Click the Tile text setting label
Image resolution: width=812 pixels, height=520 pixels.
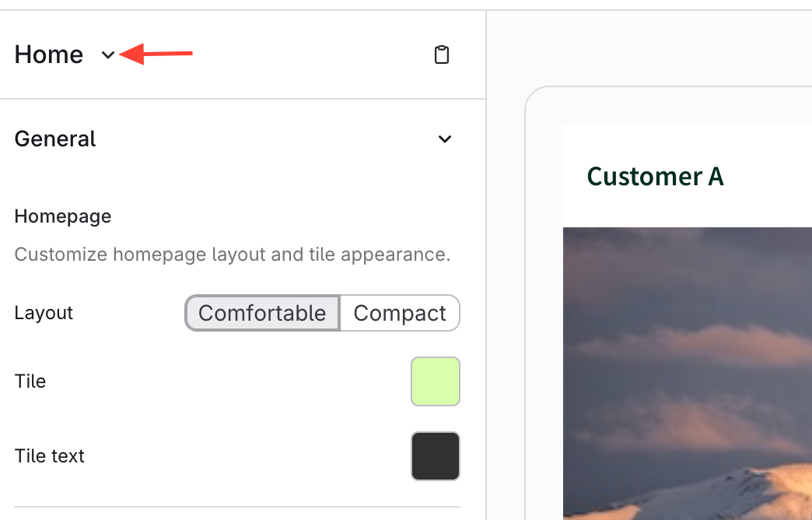(x=50, y=456)
